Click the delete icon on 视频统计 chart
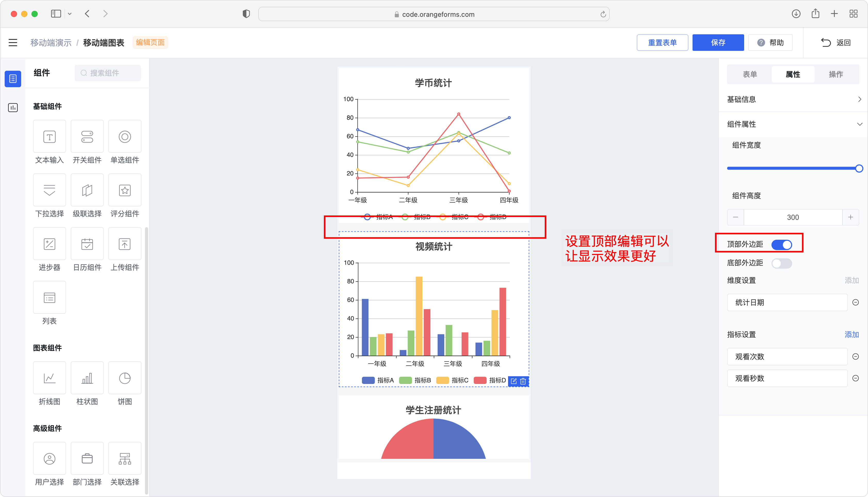868x497 pixels. (x=523, y=381)
